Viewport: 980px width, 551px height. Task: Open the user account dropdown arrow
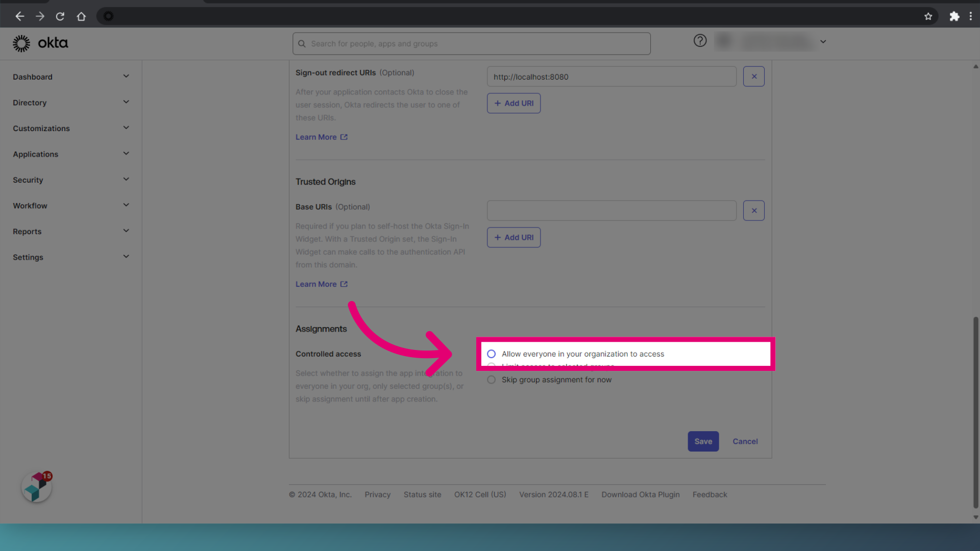pyautogui.click(x=823, y=41)
